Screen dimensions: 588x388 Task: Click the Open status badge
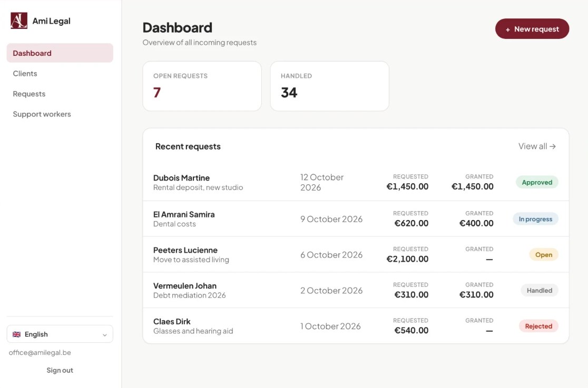point(544,255)
